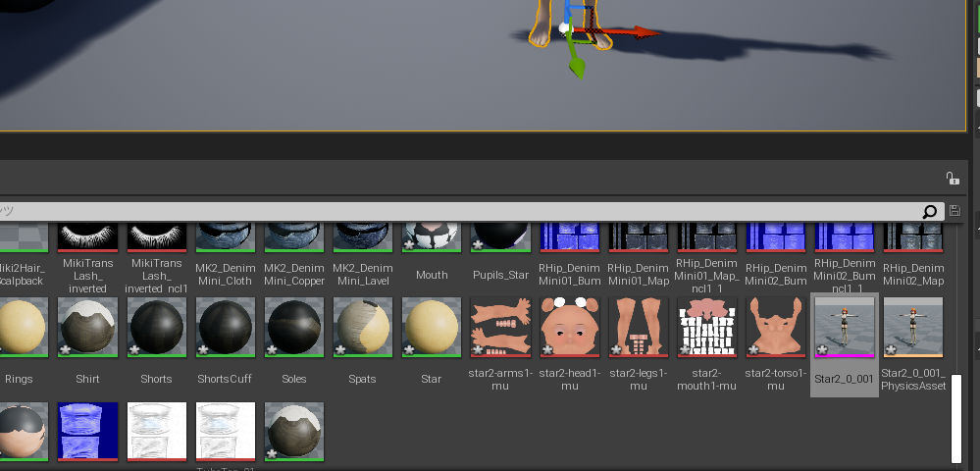The image size is (980, 471).
Task: Grab the green Y-axis gizmo arrow
Action: tap(578, 67)
